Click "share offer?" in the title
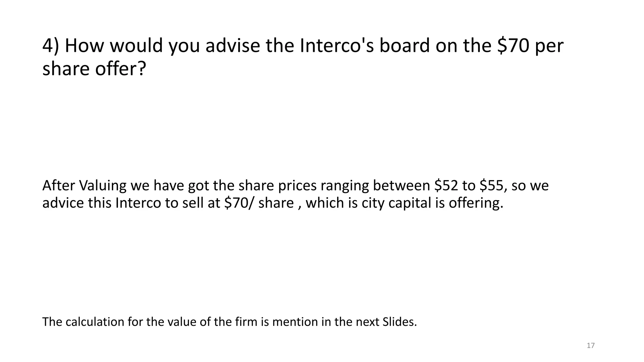Viewport: 644px width, 362px height. click(94, 69)
